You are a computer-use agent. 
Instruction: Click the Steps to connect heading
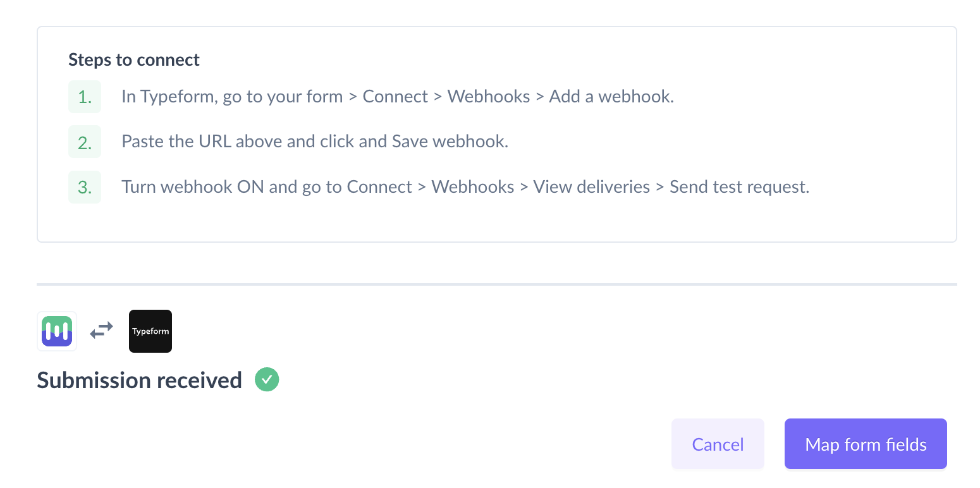(134, 59)
